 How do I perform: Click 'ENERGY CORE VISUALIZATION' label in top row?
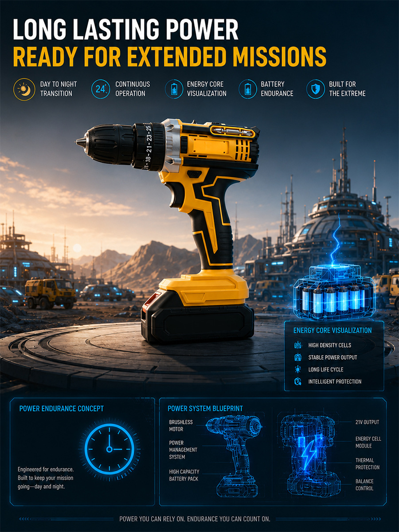click(x=207, y=89)
